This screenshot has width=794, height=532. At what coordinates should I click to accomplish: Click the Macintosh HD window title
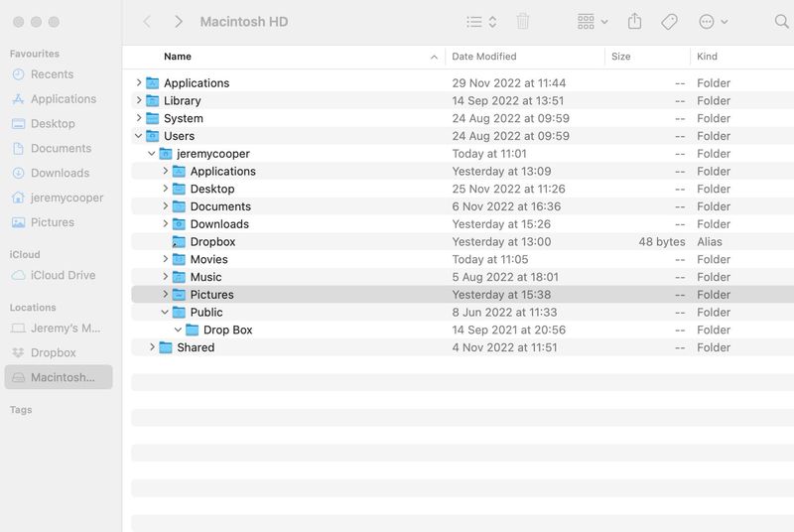(244, 22)
